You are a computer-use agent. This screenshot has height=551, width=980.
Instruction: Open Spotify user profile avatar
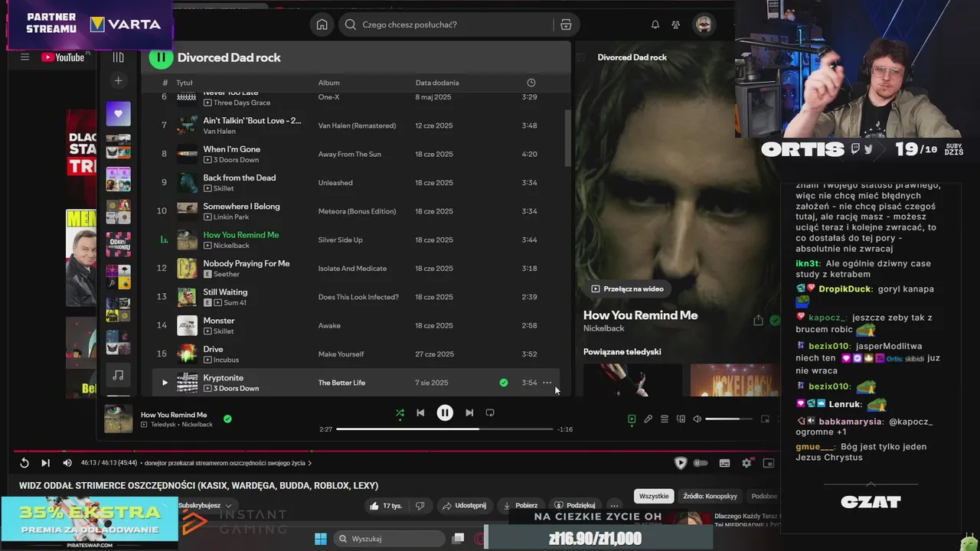coord(704,24)
